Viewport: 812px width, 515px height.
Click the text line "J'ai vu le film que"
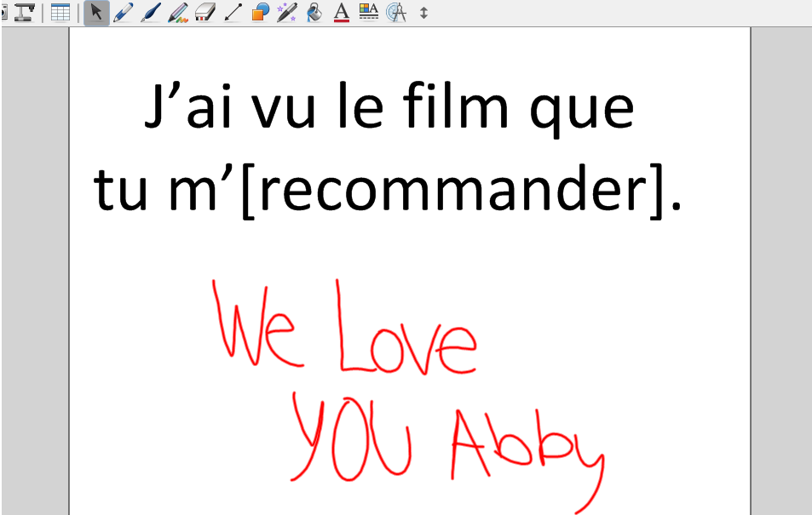389,111
